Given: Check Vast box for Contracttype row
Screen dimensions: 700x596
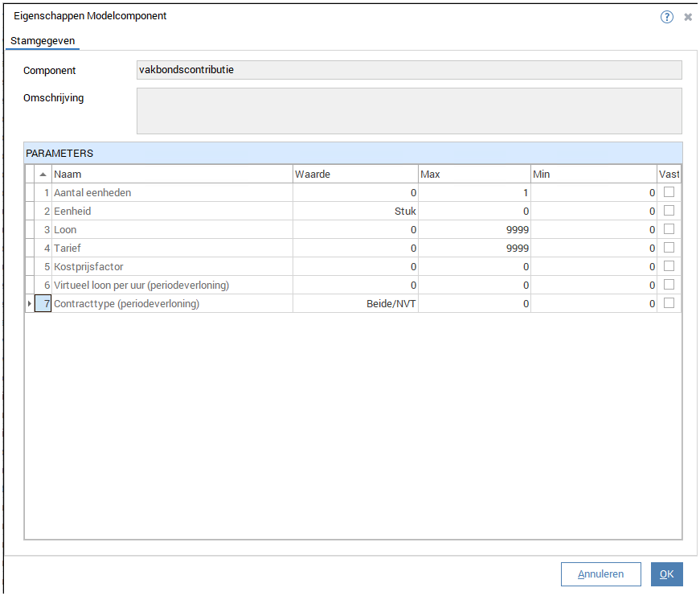Looking at the screenshot, I should point(669,303).
